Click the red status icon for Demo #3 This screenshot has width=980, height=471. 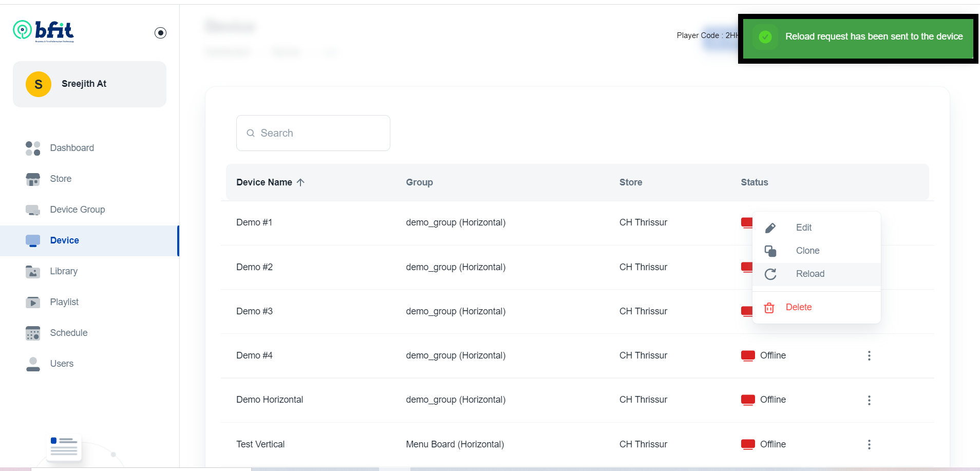(747, 312)
